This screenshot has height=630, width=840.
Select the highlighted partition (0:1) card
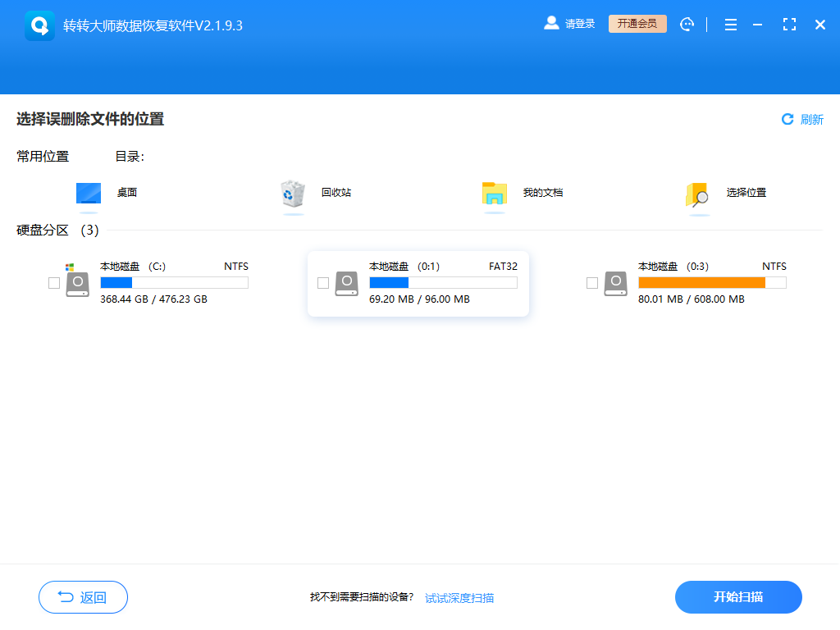(x=418, y=283)
